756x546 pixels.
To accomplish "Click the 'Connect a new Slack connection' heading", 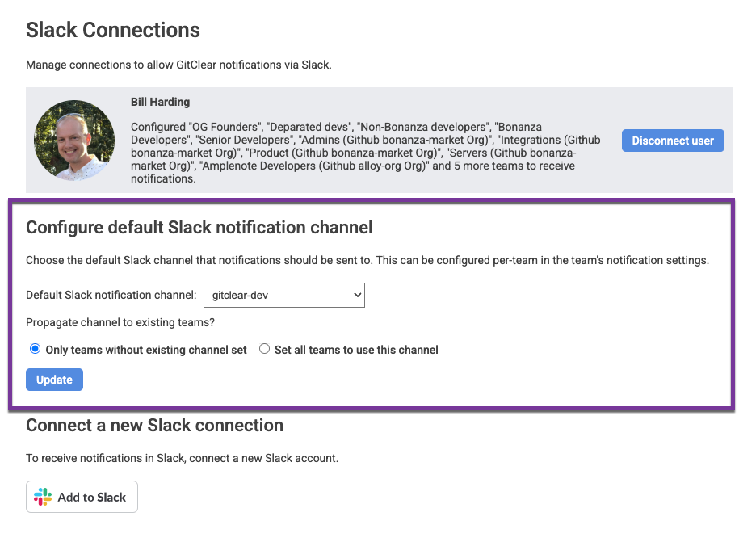I will 154,426.
